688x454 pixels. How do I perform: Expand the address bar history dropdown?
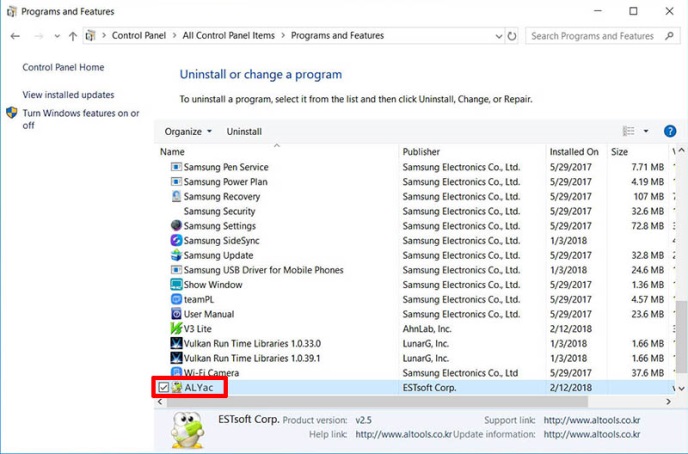click(x=499, y=36)
